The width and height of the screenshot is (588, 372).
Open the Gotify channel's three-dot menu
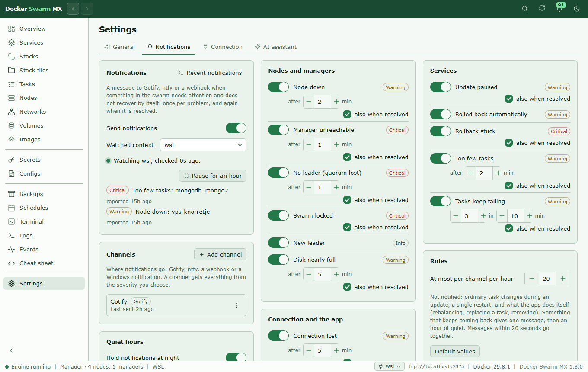pyautogui.click(x=236, y=305)
